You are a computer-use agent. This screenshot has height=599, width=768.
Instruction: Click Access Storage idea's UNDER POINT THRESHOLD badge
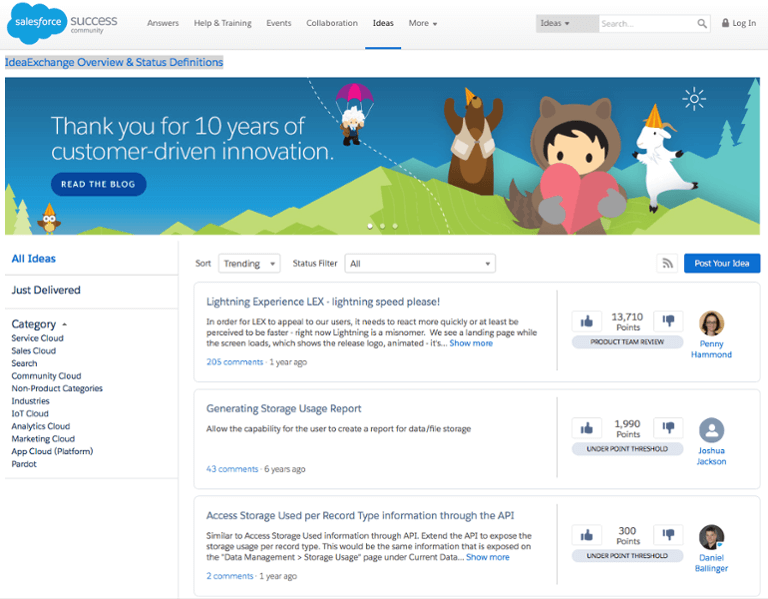627,555
